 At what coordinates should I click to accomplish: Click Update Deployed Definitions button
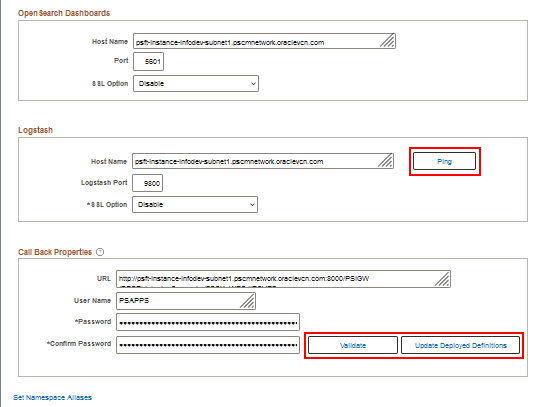[x=460, y=345]
